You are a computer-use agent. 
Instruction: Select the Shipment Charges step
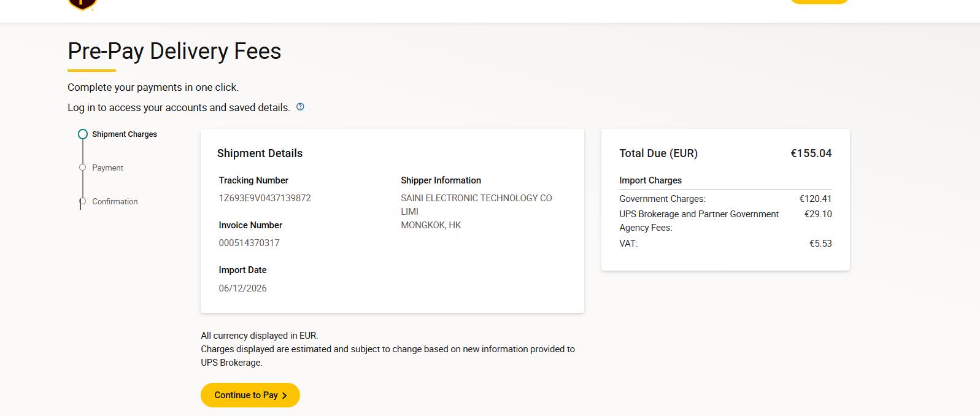point(125,134)
